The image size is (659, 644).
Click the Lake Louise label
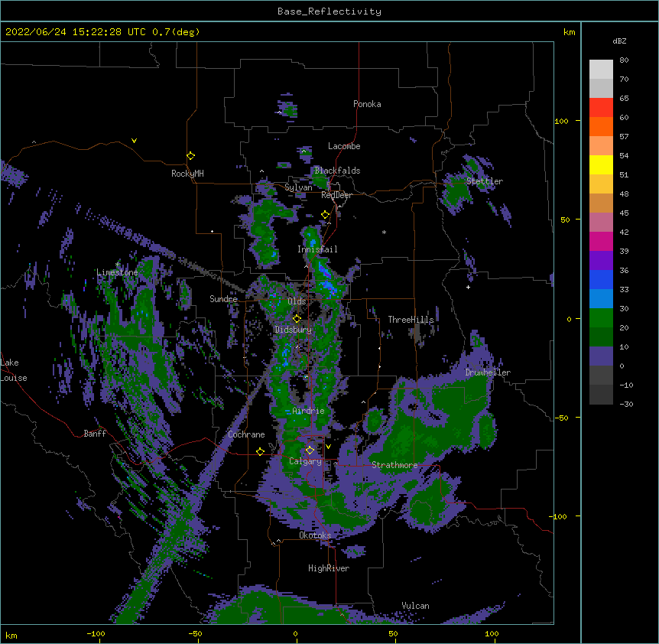click(x=14, y=370)
